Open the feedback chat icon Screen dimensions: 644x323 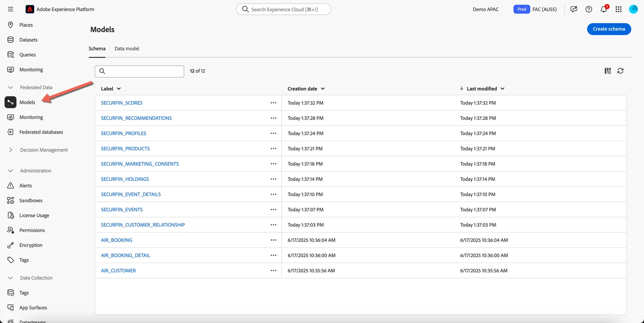pyautogui.click(x=574, y=9)
